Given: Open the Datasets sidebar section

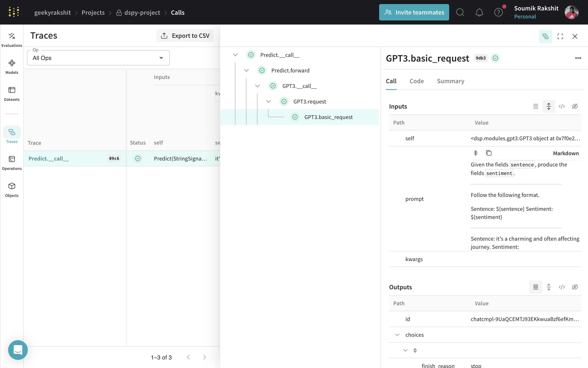Looking at the screenshot, I should coord(12,94).
